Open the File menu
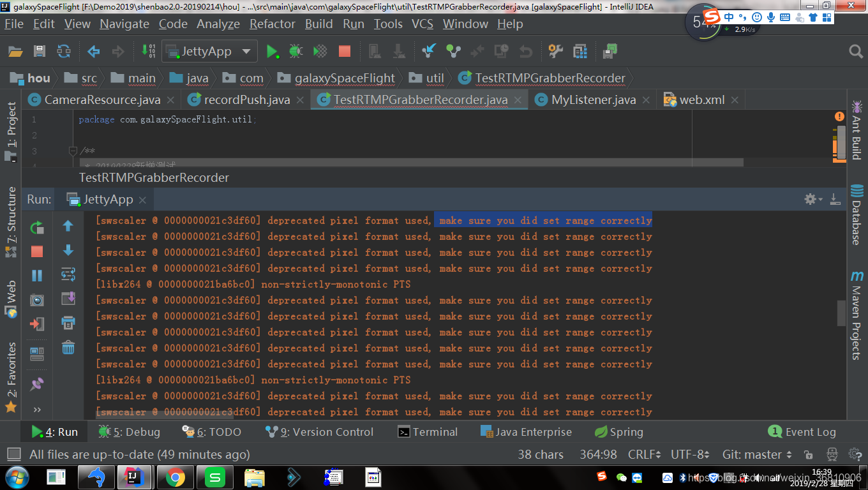The width and height of the screenshot is (868, 490). click(14, 24)
